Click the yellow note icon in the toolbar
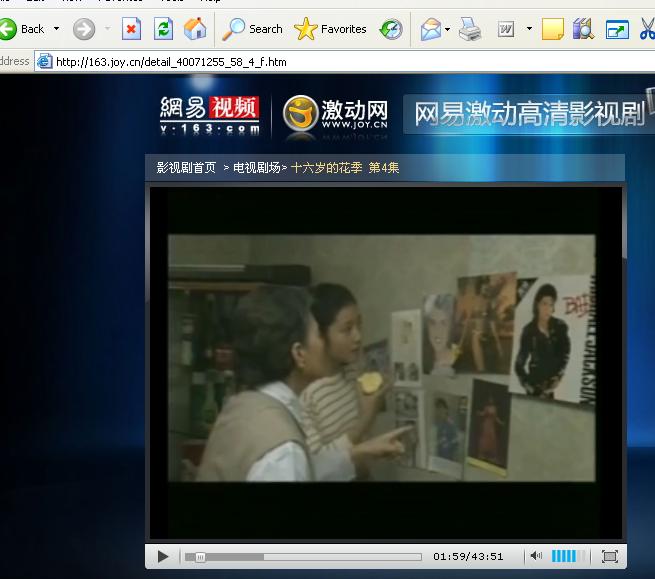This screenshot has width=655, height=579. point(552,29)
